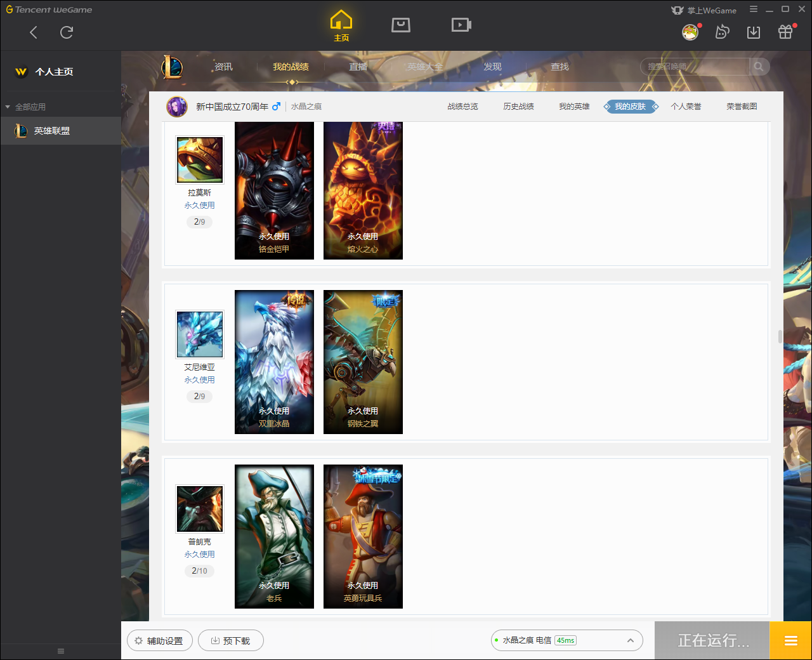Image resolution: width=812 pixels, height=660 pixels.
Task: Click the user avatar icon at top right
Action: pyautogui.click(x=690, y=32)
